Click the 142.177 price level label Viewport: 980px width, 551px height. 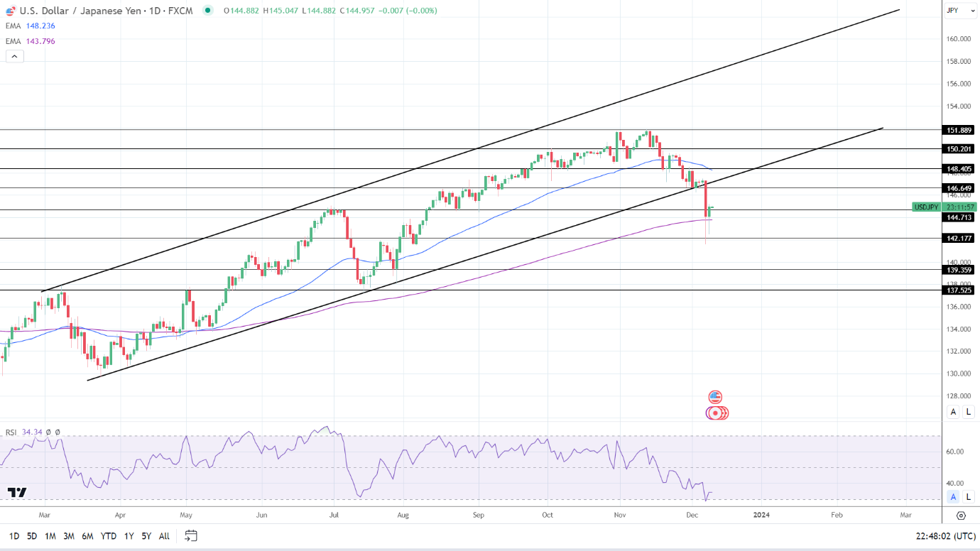click(x=958, y=239)
